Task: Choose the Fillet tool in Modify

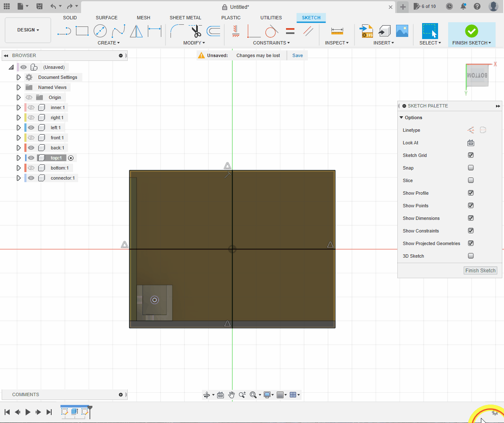Action: coord(177,31)
